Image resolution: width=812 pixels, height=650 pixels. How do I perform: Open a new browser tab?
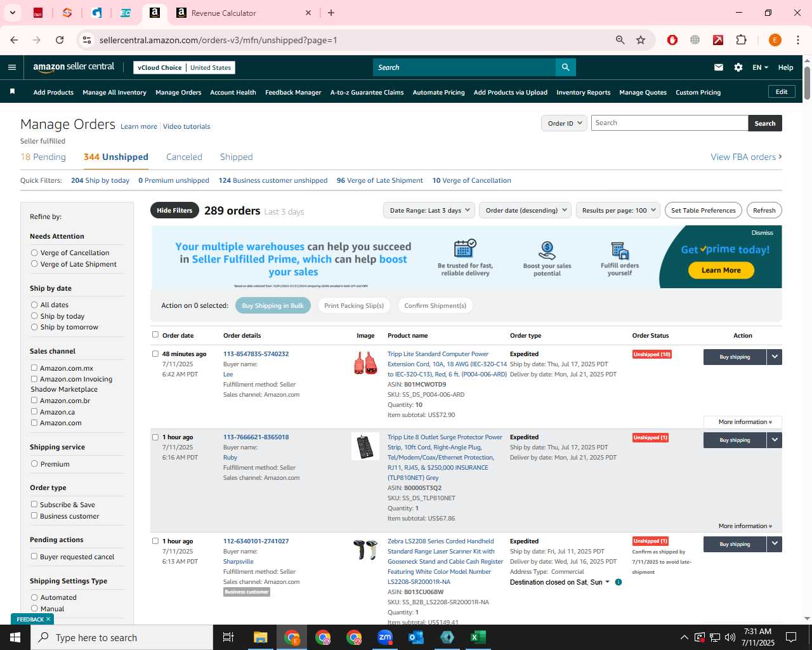(331, 13)
